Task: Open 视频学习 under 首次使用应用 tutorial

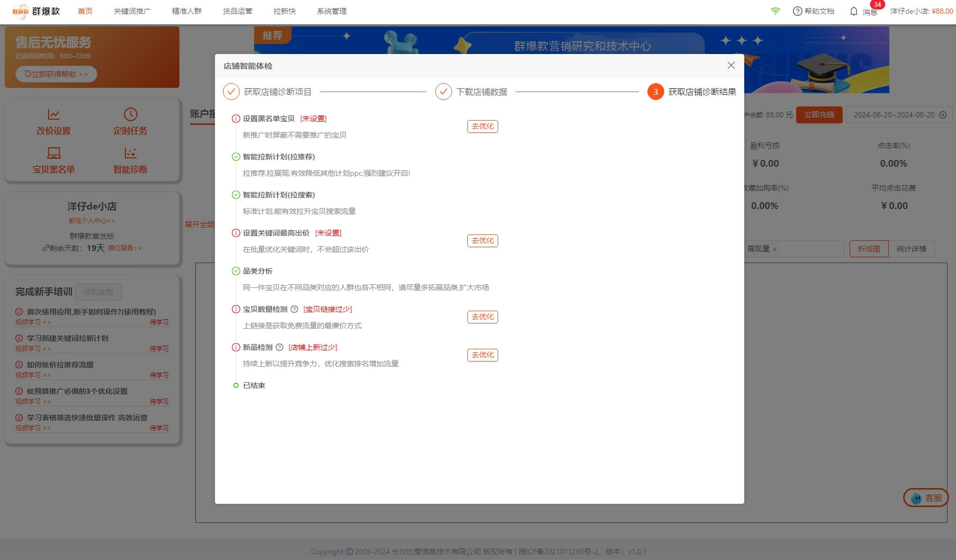Action: pyautogui.click(x=33, y=322)
